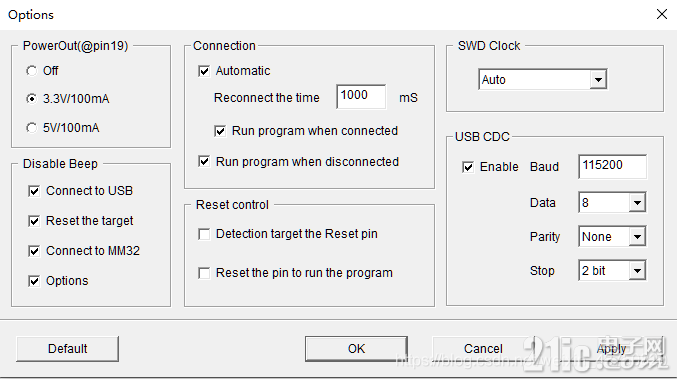Disable Automatic connection checkbox
Viewport: 677px width, 379px height.
204,71
